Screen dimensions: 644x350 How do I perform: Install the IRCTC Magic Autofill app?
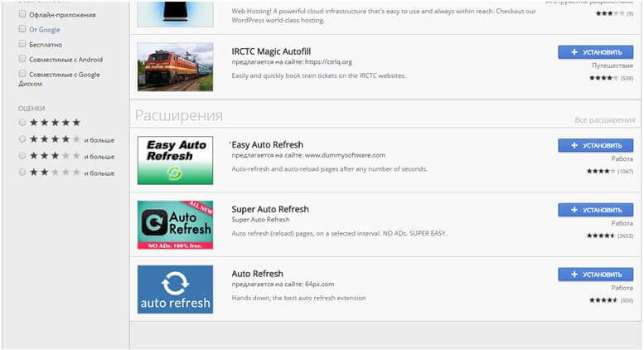tap(595, 52)
